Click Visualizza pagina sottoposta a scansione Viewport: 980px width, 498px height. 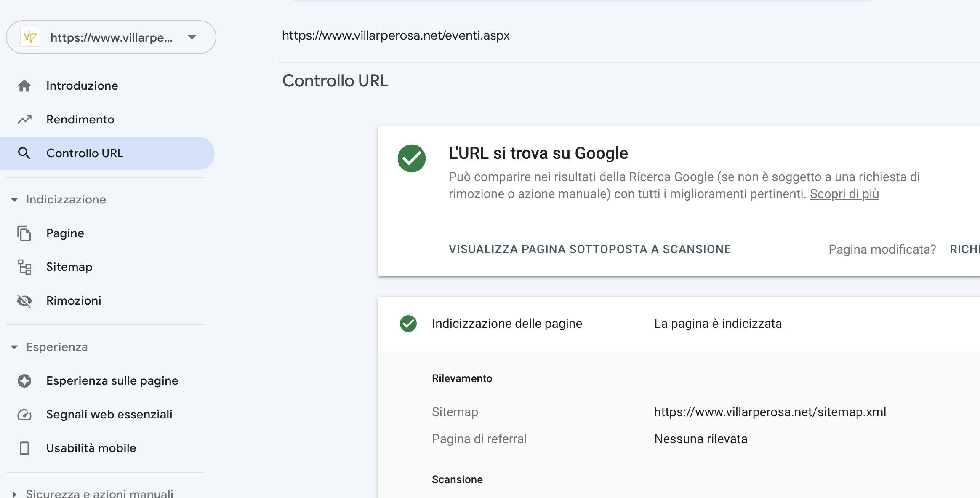pyautogui.click(x=590, y=249)
